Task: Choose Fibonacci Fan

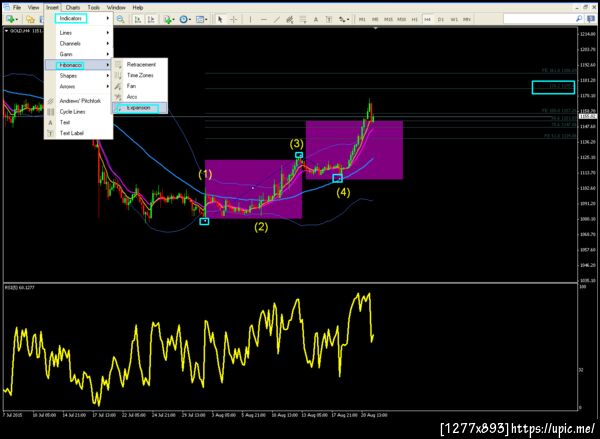Action: click(140, 86)
